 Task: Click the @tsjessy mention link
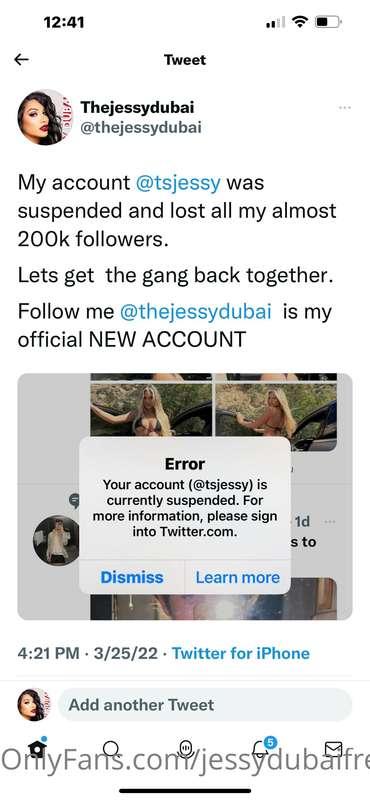pos(178,183)
